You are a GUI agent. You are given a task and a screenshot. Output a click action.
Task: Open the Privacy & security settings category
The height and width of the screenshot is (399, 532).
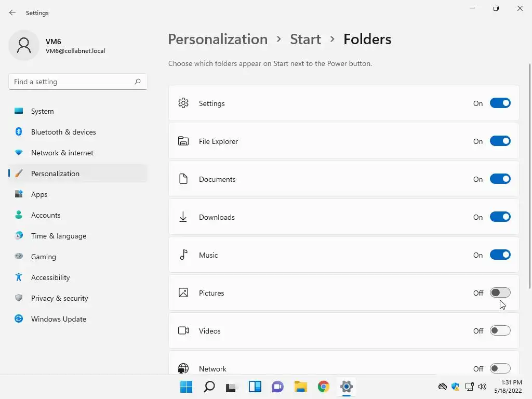[x=59, y=298]
